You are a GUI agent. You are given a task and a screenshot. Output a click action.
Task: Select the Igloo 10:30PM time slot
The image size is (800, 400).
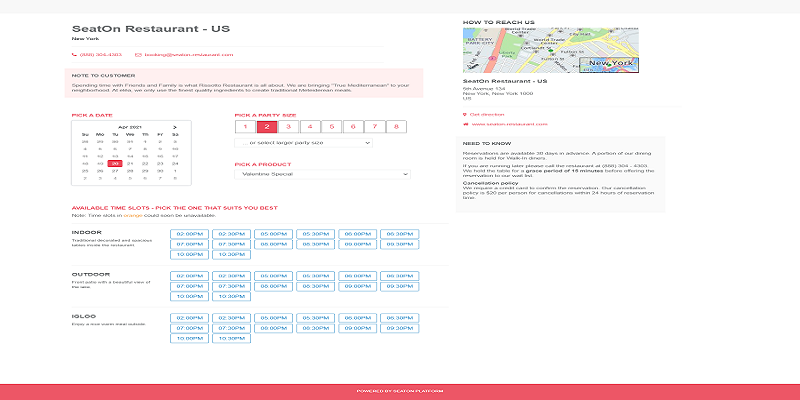tap(231, 338)
